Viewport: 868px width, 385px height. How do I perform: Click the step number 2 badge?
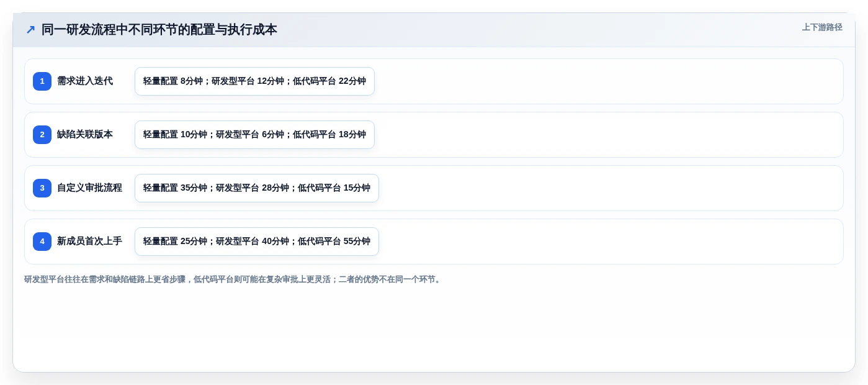42,135
